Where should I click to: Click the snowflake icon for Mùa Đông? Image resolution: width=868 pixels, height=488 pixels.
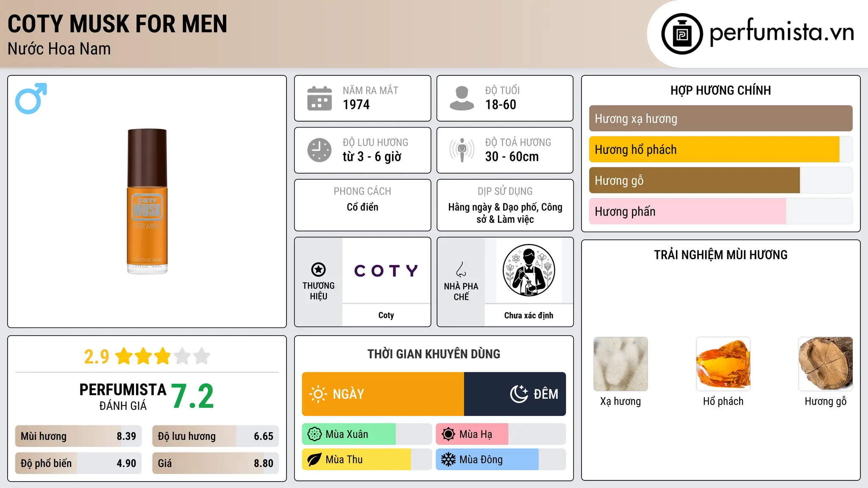[448, 460]
